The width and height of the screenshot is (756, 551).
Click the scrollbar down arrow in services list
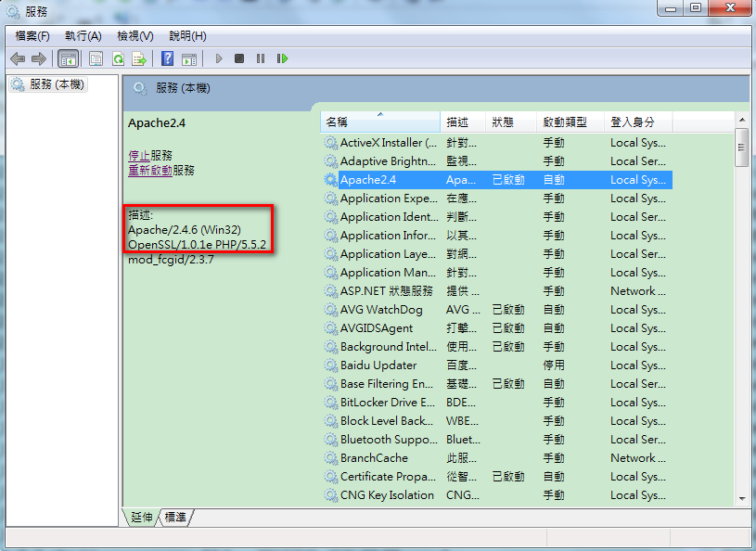pyautogui.click(x=741, y=498)
